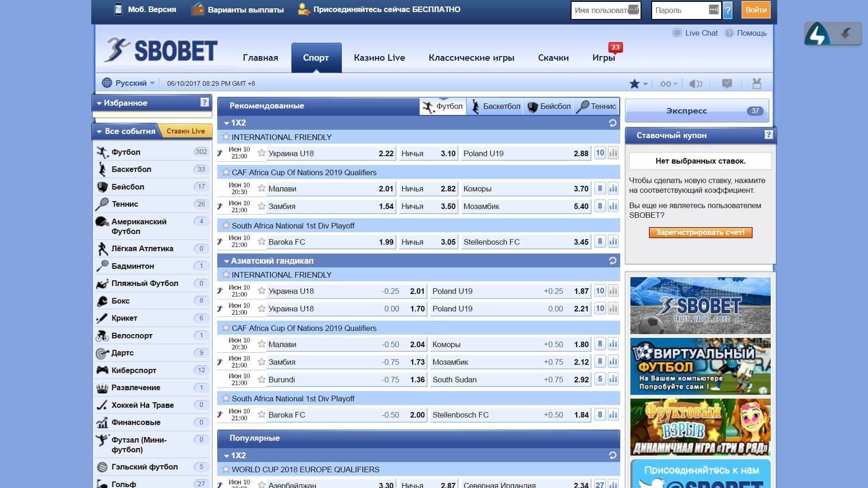The image size is (868, 488).
Task: Open Классические игры tab
Action: pyautogui.click(x=471, y=58)
